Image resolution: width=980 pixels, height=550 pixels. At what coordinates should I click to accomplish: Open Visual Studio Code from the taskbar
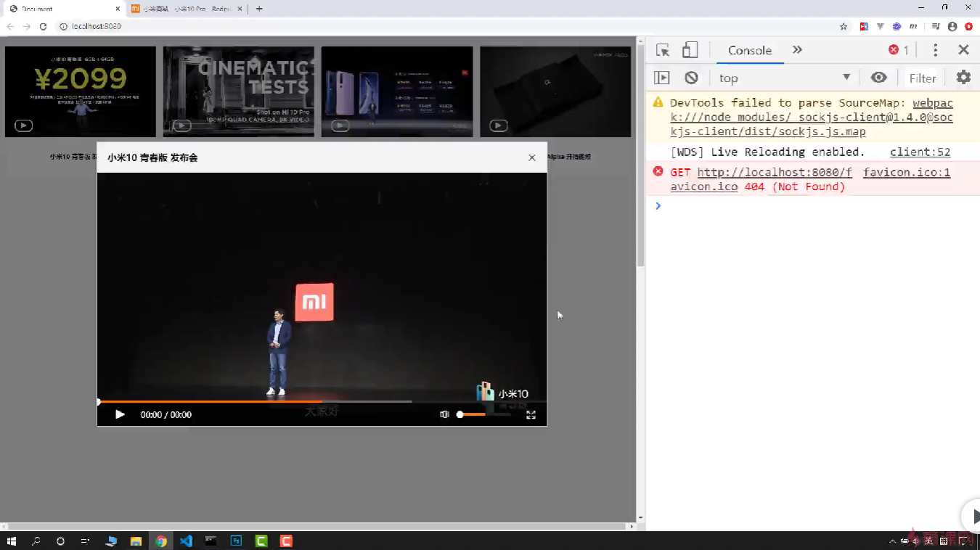coord(186,541)
